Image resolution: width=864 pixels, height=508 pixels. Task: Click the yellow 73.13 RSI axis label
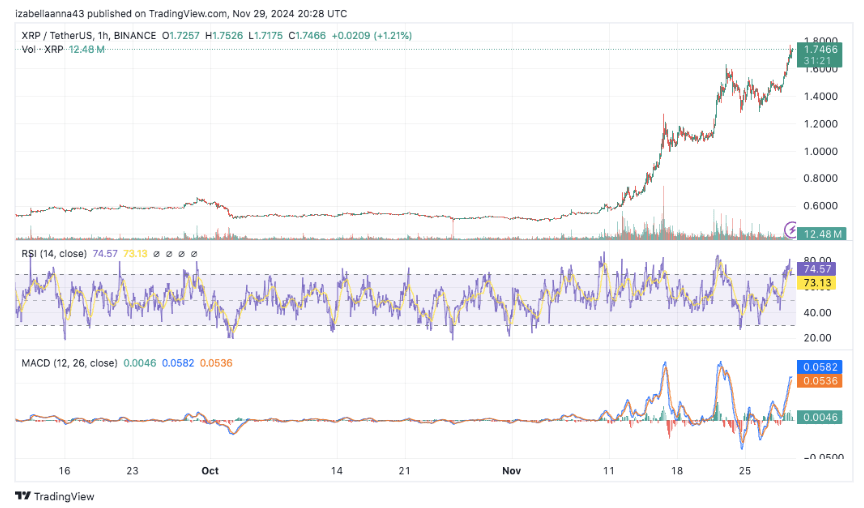click(x=817, y=283)
